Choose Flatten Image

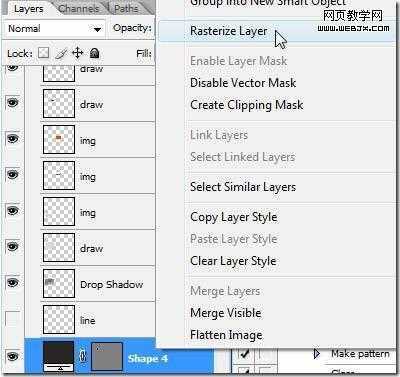[226, 335]
